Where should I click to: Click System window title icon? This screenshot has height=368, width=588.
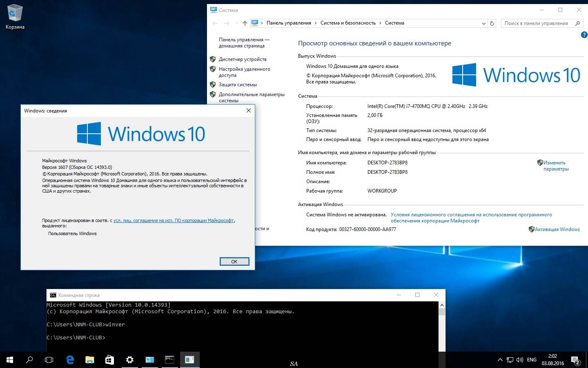pos(213,10)
